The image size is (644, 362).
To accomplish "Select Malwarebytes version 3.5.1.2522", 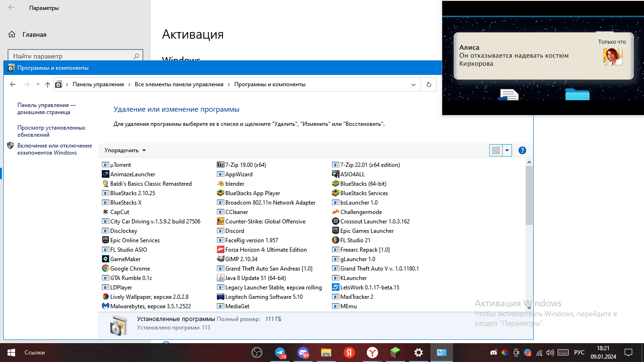I will coord(147,306).
